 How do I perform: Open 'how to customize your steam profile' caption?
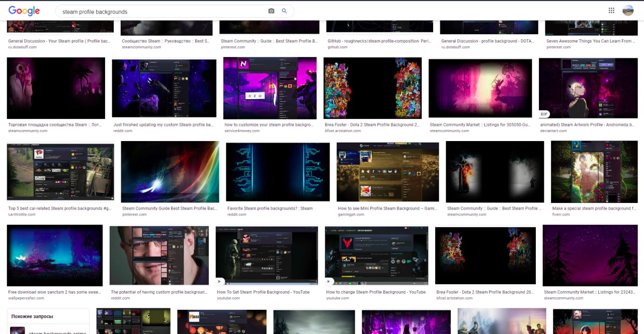269,125
